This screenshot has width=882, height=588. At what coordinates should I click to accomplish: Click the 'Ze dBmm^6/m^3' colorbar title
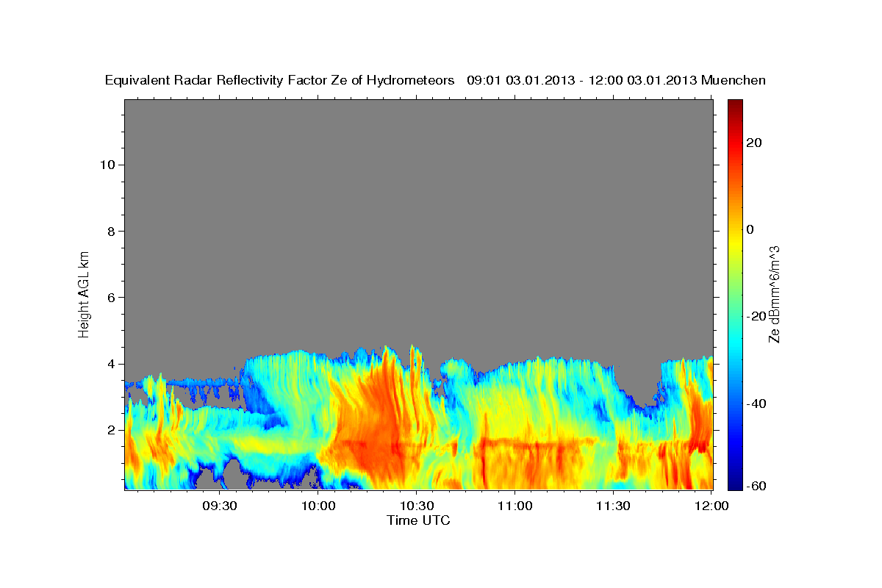pyautogui.click(x=774, y=294)
